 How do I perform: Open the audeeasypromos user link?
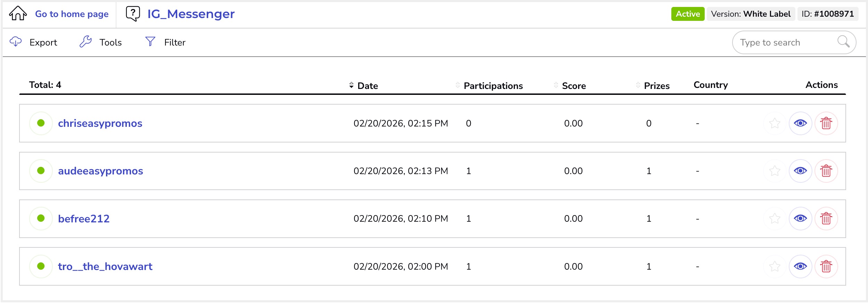pos(100,171)
